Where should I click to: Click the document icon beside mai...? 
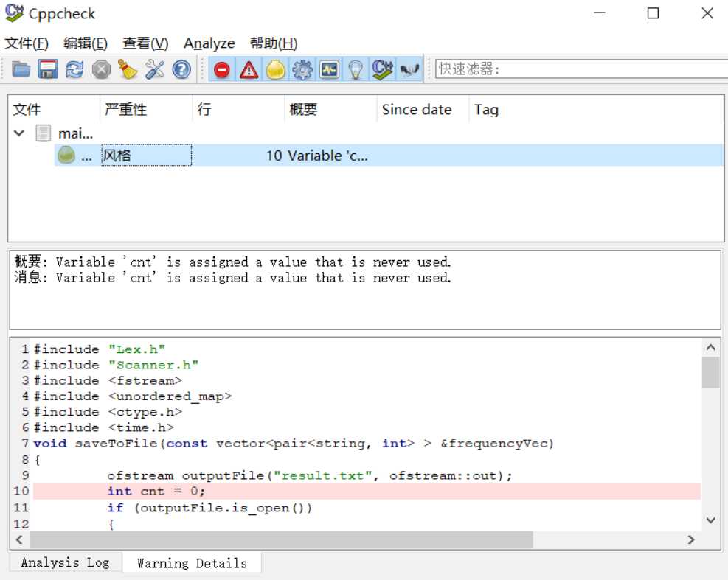(44, 133)
